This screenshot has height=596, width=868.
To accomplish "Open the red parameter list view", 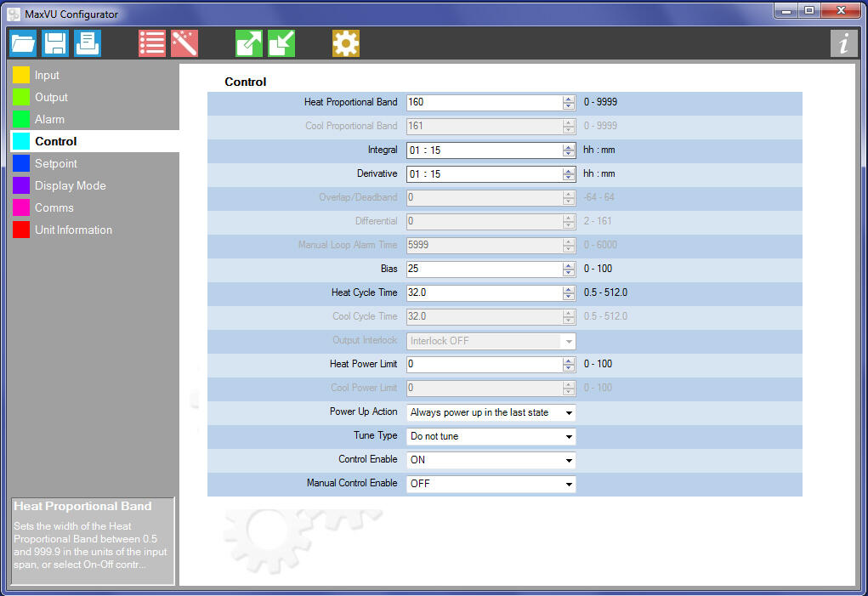I will (x=151, y=43).
